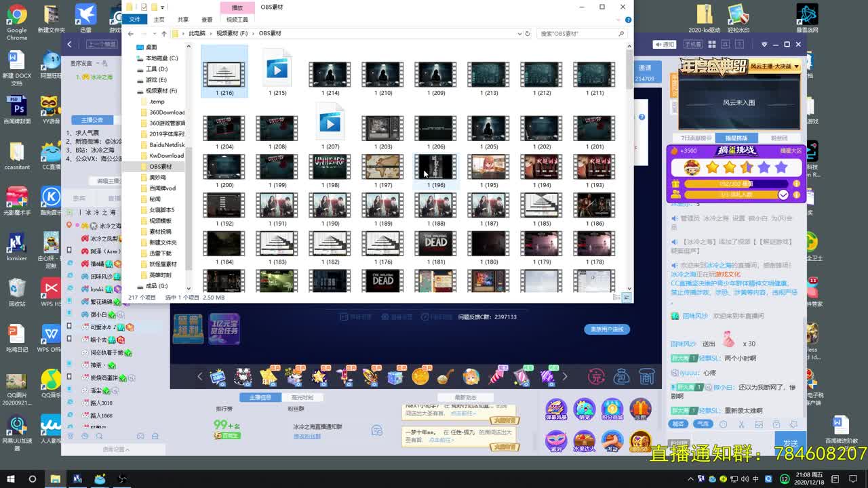The width and height of the screenshot is (868, 488).
Task: Select the file 1 (215)
Action: 277,73
